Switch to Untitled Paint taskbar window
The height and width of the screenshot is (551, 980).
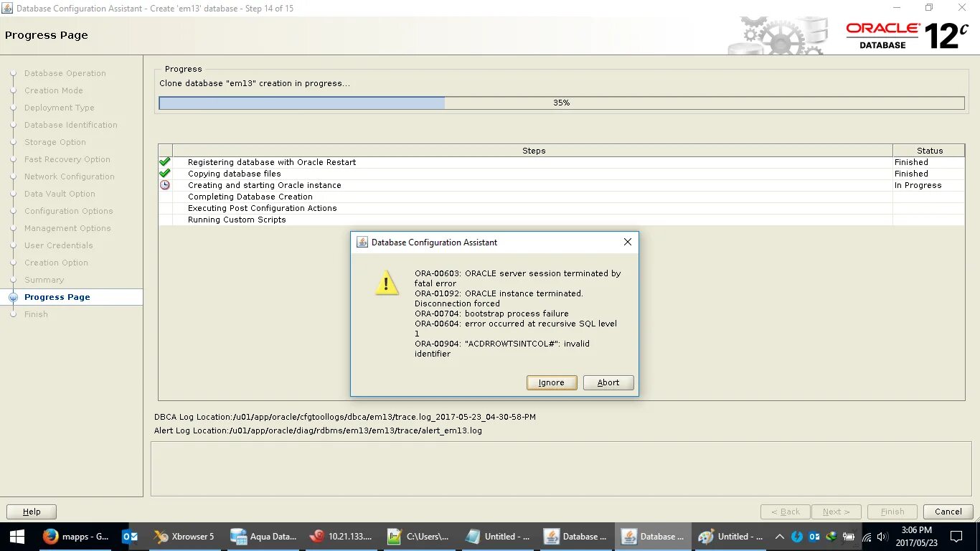point(732,537)
